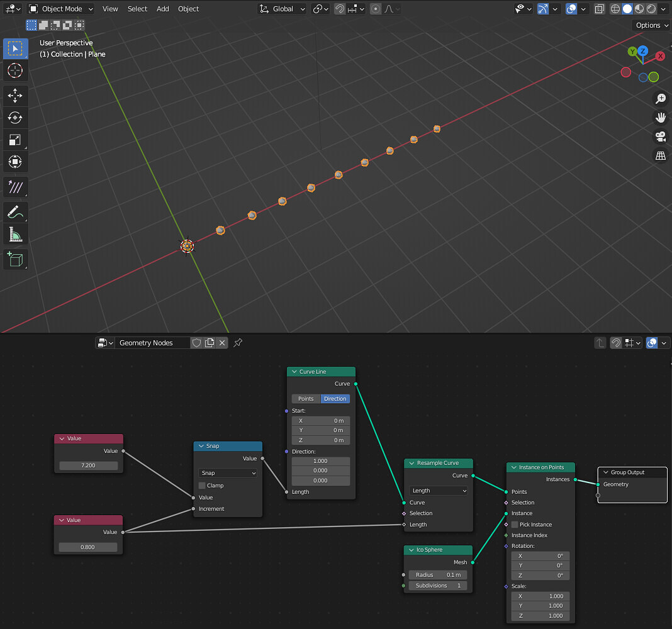Adjust Ico Sphere Subdivisions field
The image size is (672, 629).
(437, 586)
